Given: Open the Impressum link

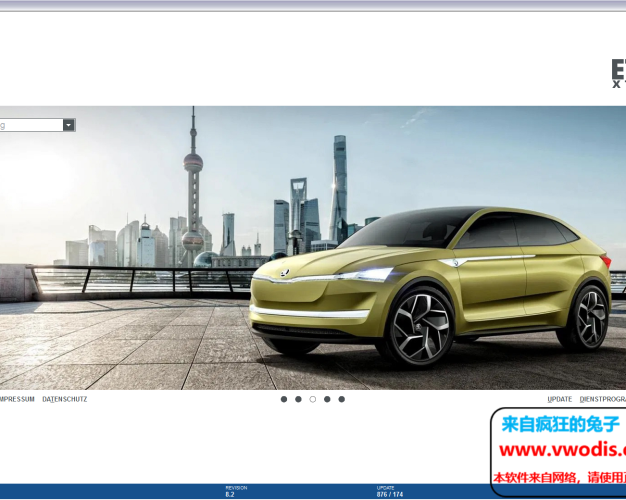Looking at the screenshot, I should click(17, 399).
